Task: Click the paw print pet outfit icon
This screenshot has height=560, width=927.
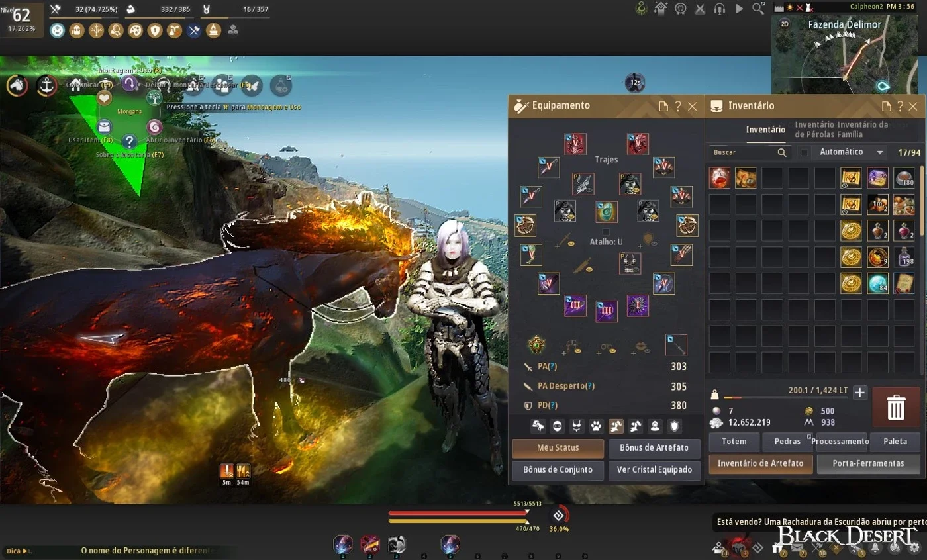Action: (x=596, y=426)
